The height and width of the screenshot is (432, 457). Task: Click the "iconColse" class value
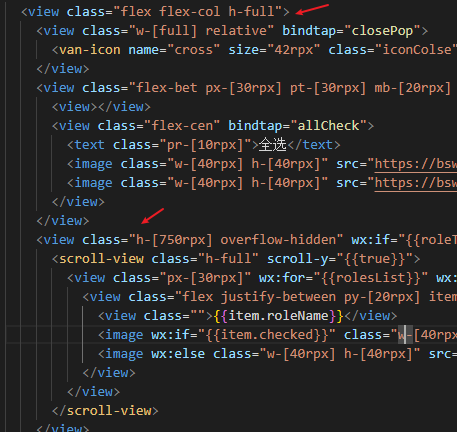417,50
